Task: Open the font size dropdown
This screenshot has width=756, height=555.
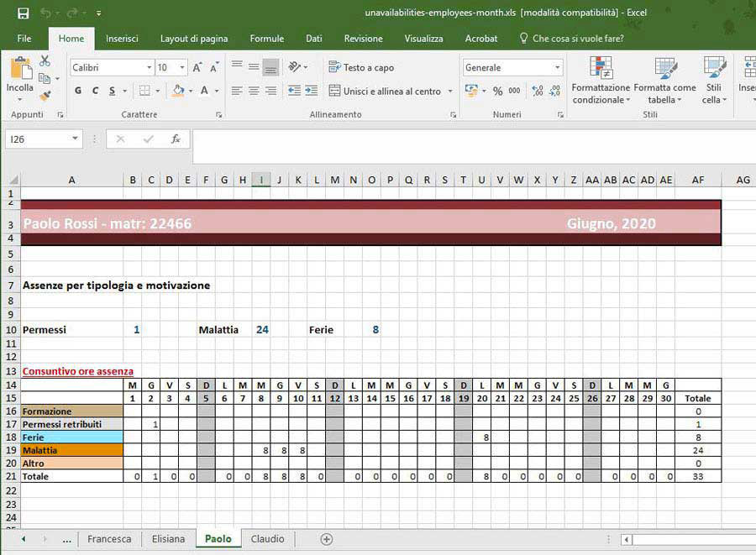Action: click(x=182, y=67)
